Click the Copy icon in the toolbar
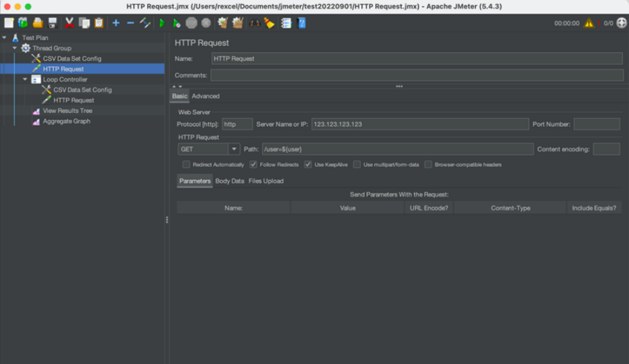 coord(84,23)
